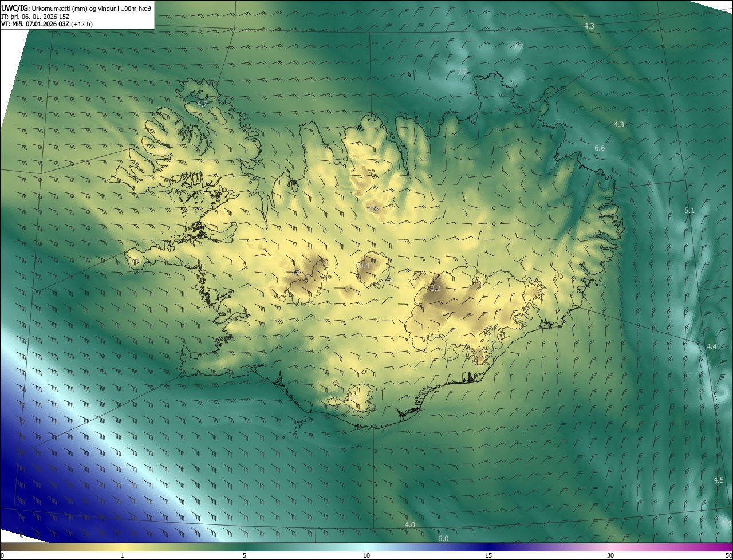Click the colorbar tick label 10

tap(366, 556)
